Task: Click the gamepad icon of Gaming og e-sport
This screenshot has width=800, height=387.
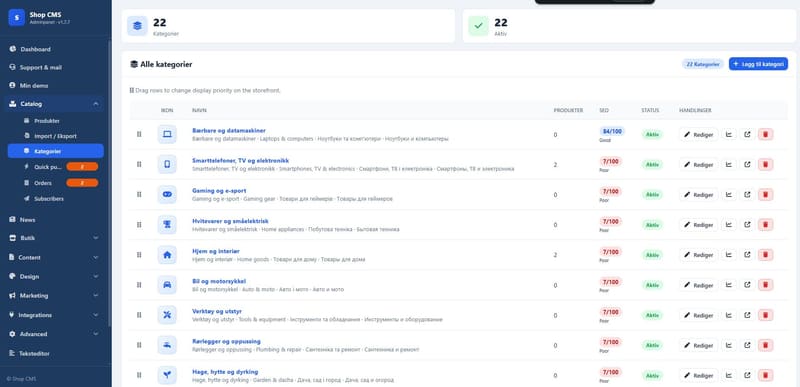Action: point(167,194)
